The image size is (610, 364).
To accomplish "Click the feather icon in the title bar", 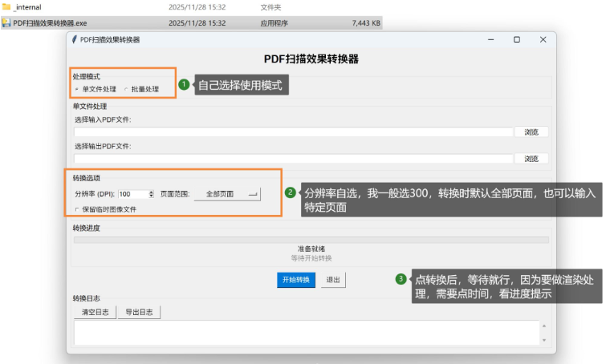I will pos(75,39).
